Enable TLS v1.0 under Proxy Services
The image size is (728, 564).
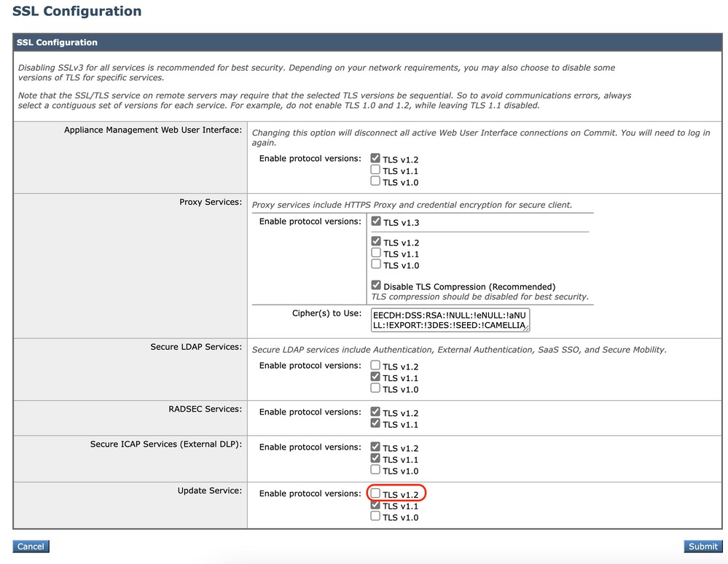click(376, 264)
